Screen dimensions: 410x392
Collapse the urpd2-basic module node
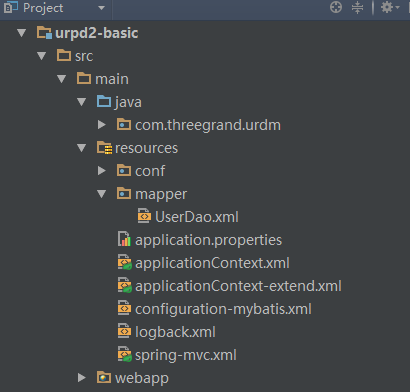[22, 33]
